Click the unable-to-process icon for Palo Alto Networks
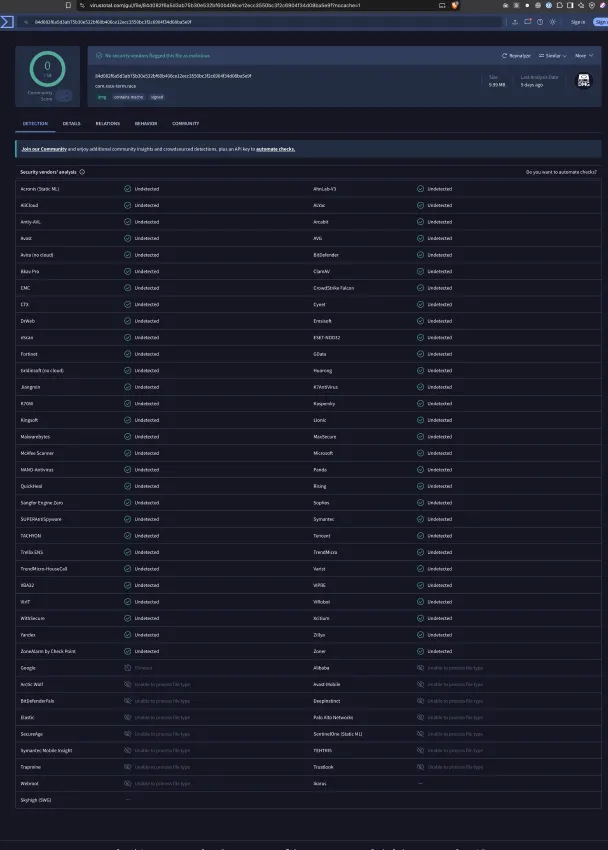 click(421, 717)
